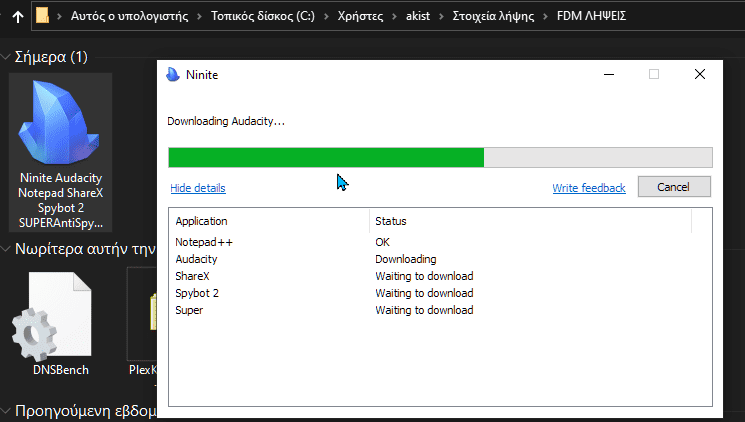Minimize the Ninite window
The width and height of the screenshot is (745, 422).
point(609,75)
